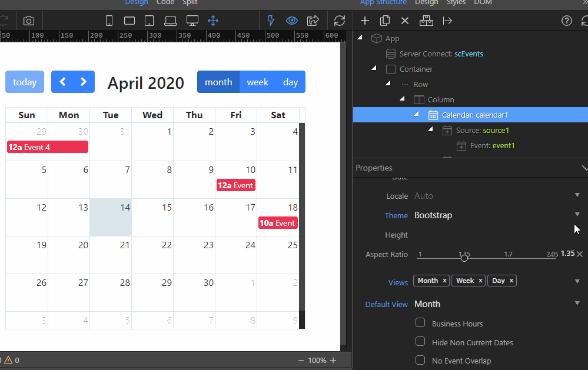The width and height of the screenshot is (588, 370).
Task: Click the Height input field
Action: pyautogui.click(x=497, y=235)
